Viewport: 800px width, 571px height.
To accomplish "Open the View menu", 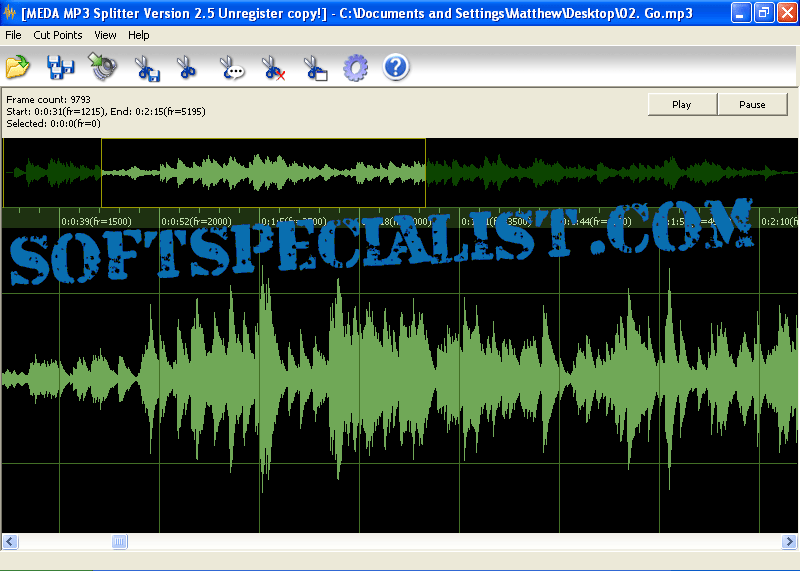I will 105,35.
